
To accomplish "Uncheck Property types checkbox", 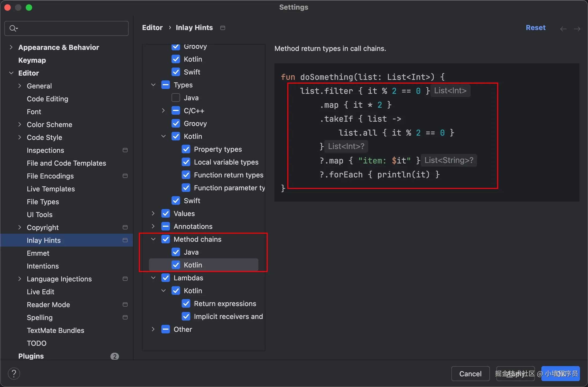I will (x=186, y=149).
